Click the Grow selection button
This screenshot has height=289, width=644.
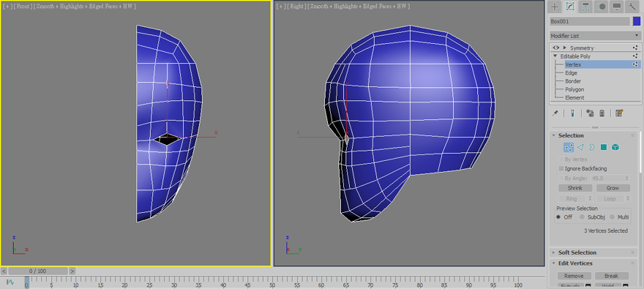613,188
